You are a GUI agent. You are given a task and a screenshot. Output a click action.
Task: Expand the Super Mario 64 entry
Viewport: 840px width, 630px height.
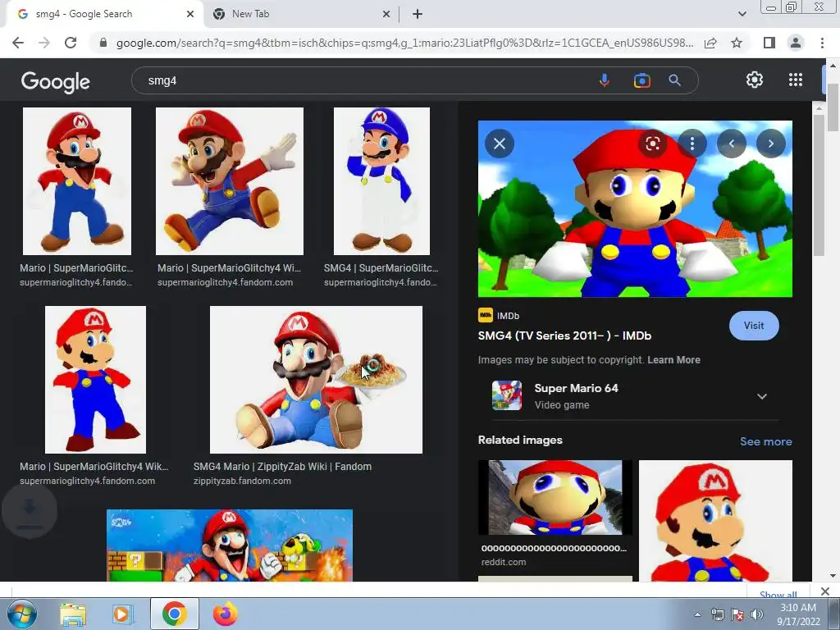[762, 396]
